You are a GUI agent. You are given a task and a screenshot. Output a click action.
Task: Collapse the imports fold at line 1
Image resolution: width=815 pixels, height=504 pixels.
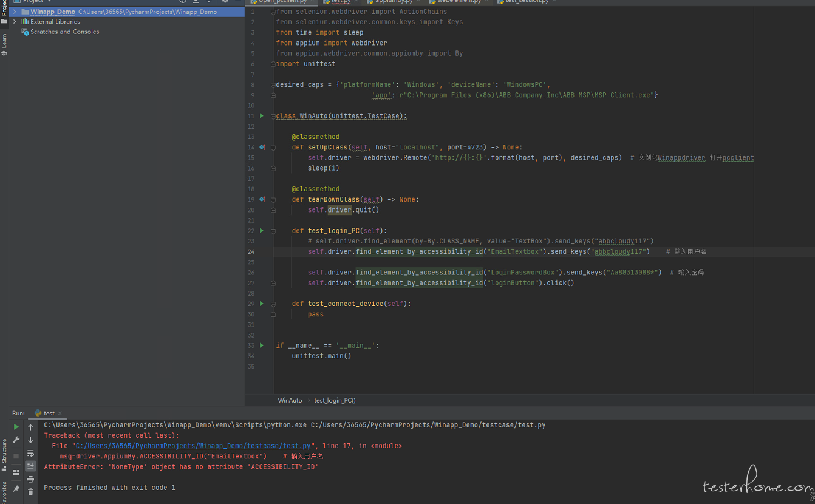273,12
